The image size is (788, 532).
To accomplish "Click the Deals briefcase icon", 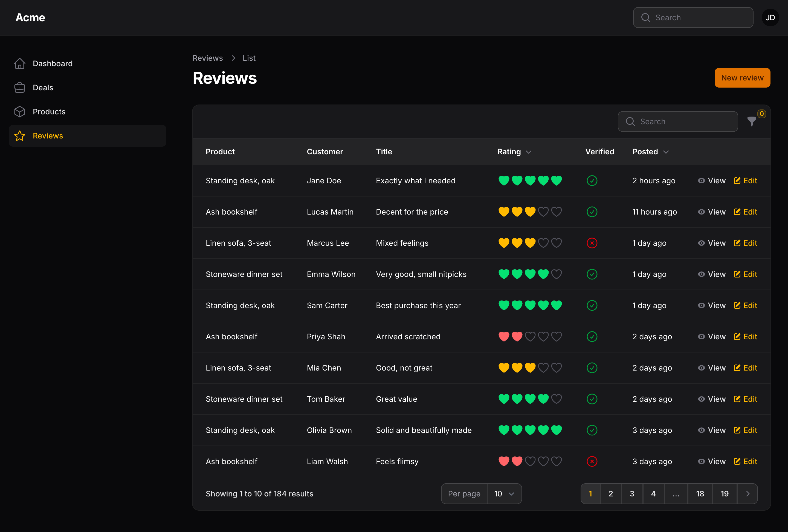I will coord(20,88).
